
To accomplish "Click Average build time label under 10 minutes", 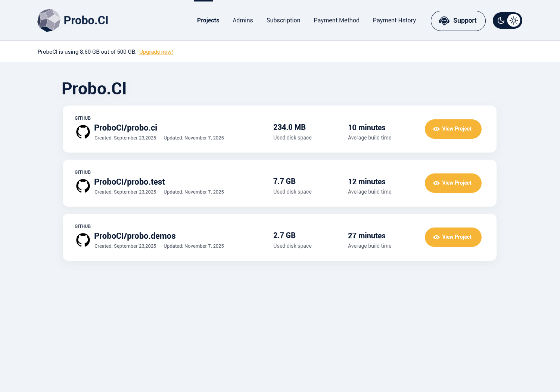I will pos(370,138).
